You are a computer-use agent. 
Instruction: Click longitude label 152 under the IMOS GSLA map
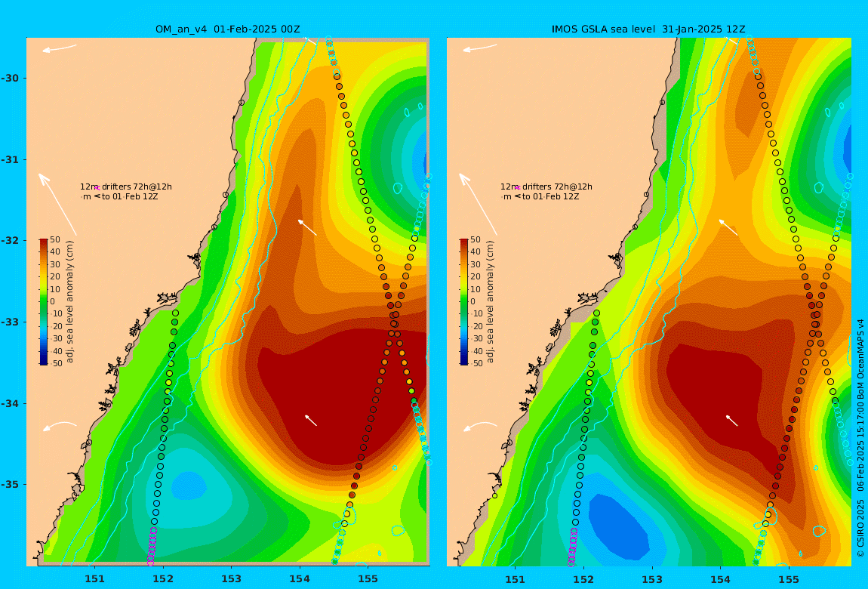pyautogui.click(x=583, y=579)
